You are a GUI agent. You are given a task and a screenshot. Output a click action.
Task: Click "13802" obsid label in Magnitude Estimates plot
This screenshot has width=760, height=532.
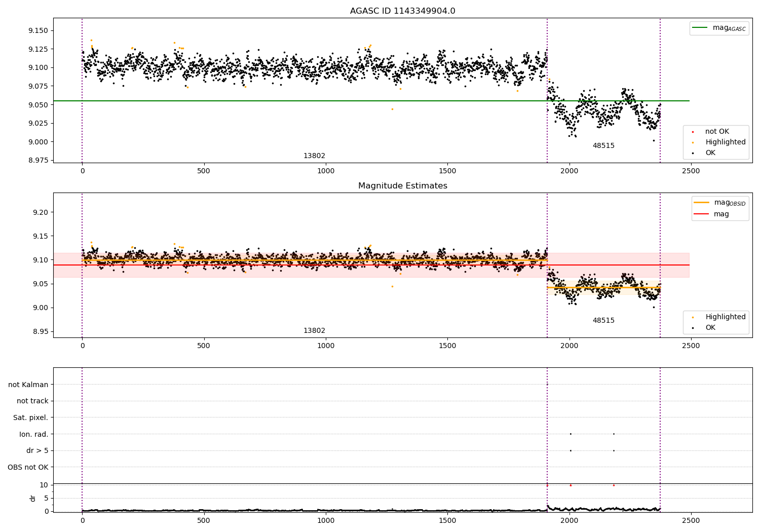(314, 331)
